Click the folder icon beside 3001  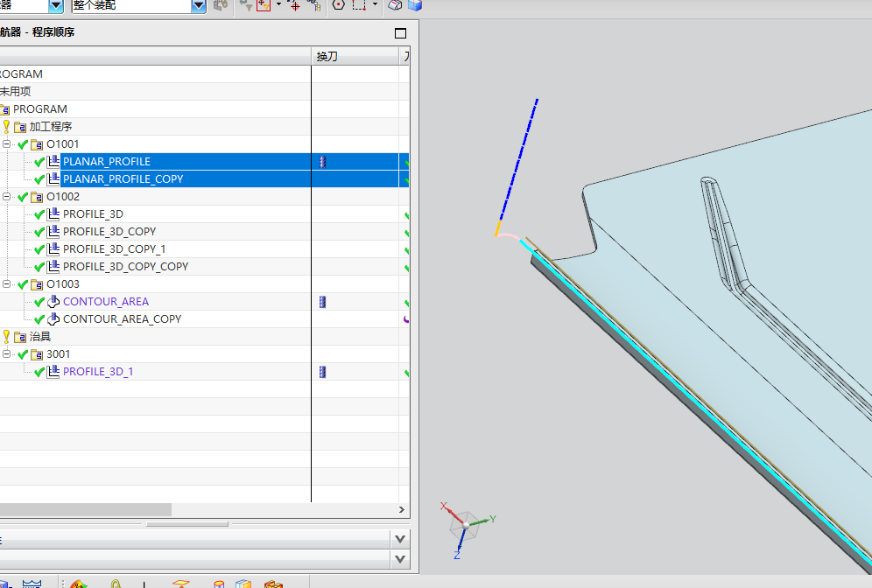click(x=37, y=354)
